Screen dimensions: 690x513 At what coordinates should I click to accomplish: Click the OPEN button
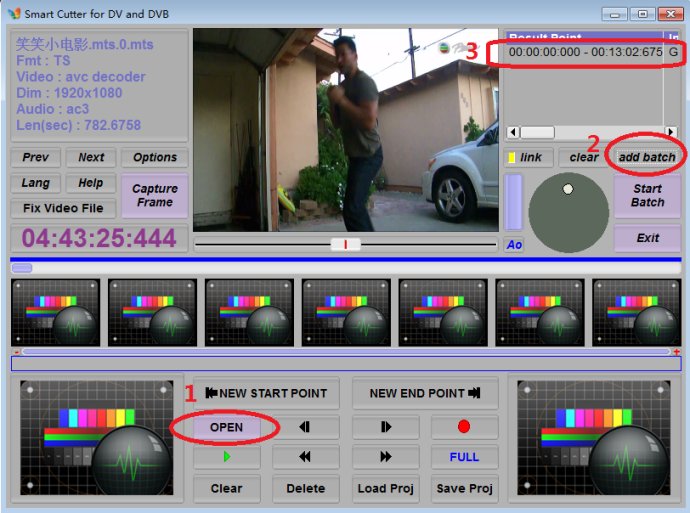pyautogui.click(x=226, y=427)
